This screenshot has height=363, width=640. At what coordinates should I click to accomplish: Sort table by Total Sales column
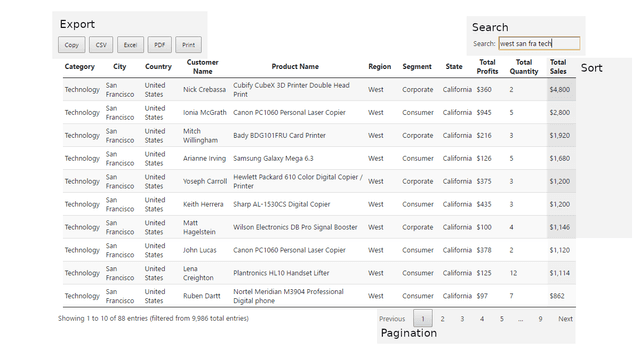(x=558, y=67)
